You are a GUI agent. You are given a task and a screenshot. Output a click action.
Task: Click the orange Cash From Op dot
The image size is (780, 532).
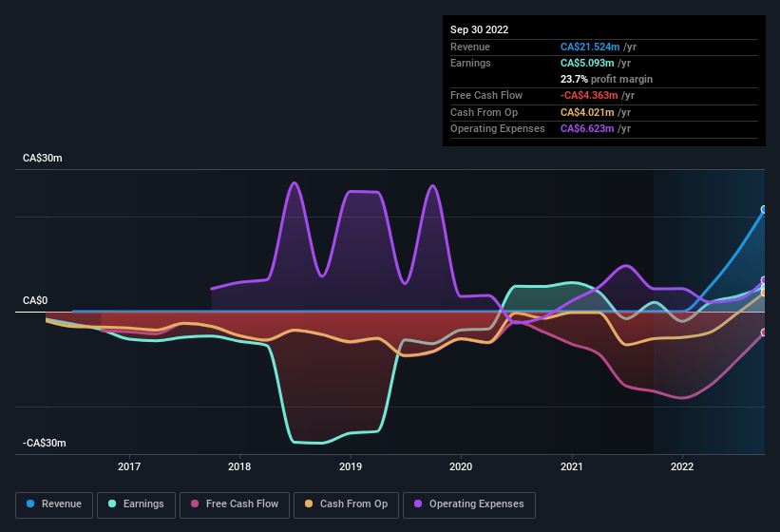[309, 503]
